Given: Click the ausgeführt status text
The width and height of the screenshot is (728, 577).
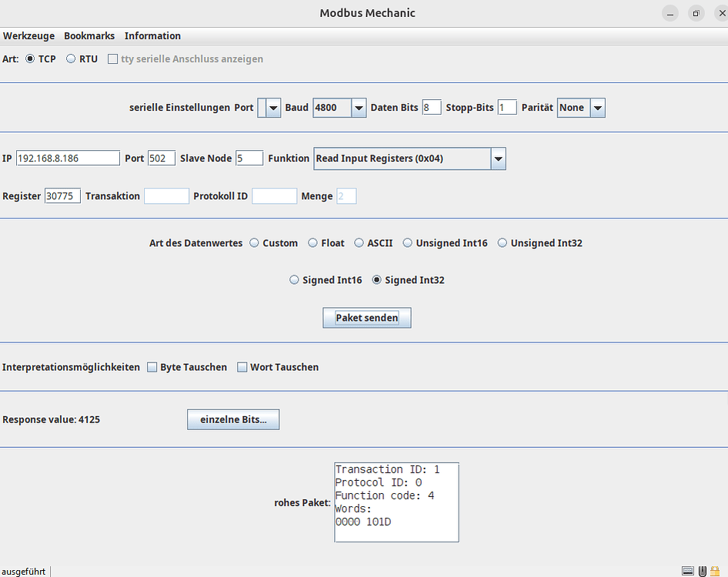Looking at the screenshot, I should click(24, 572).
